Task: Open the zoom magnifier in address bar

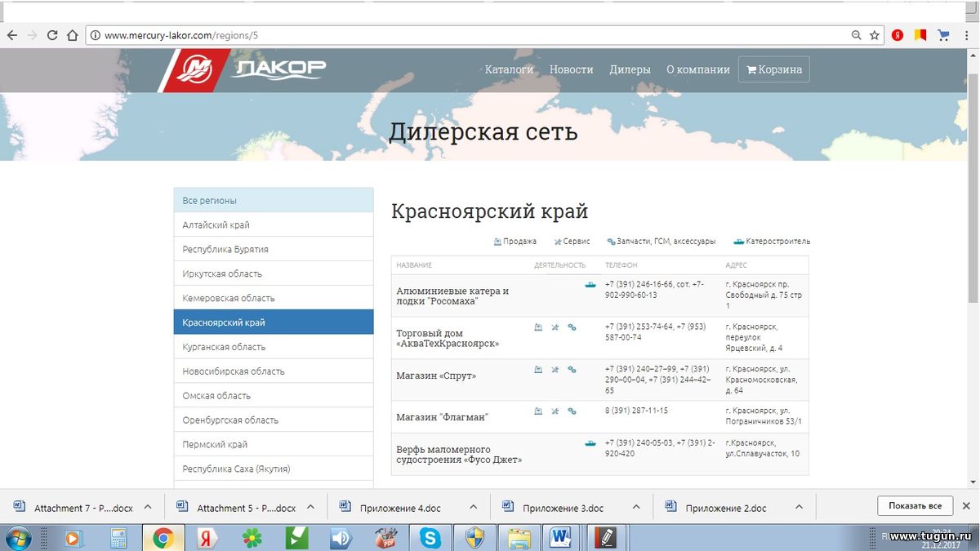Action: [x=857, y=35]
